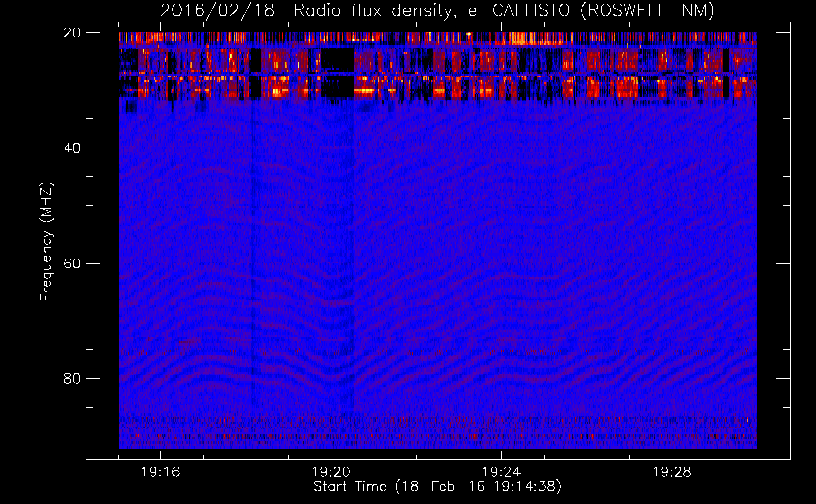
Task: Click the 'Start Time (18-Feb-16 19:14:38)' axis label
Action: pos(437,487)
